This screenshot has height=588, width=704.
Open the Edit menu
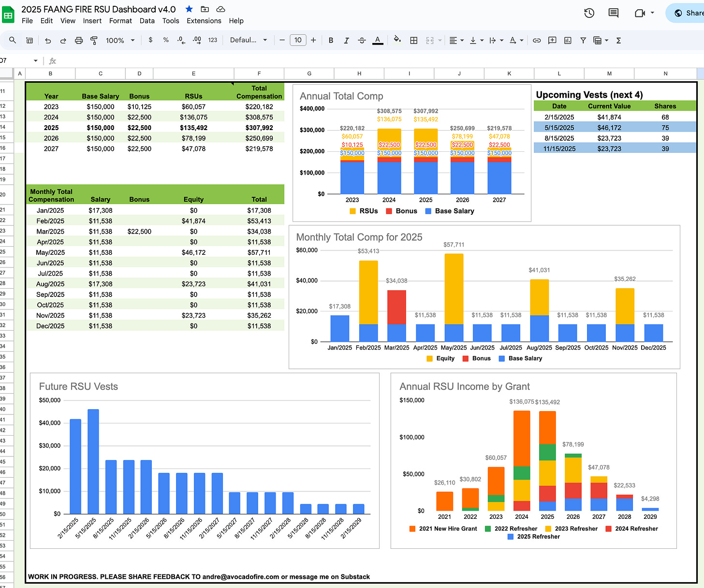click(47, 21)
